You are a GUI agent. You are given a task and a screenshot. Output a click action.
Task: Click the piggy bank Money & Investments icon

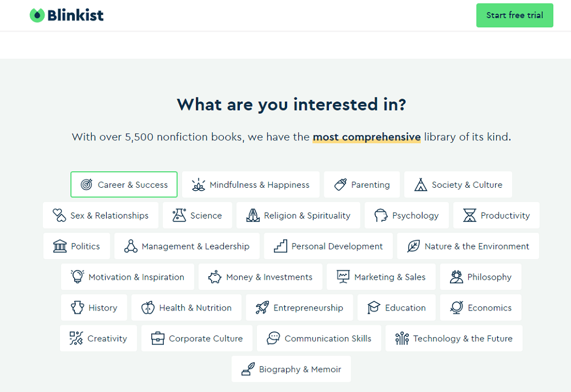[x=215, y=277]
